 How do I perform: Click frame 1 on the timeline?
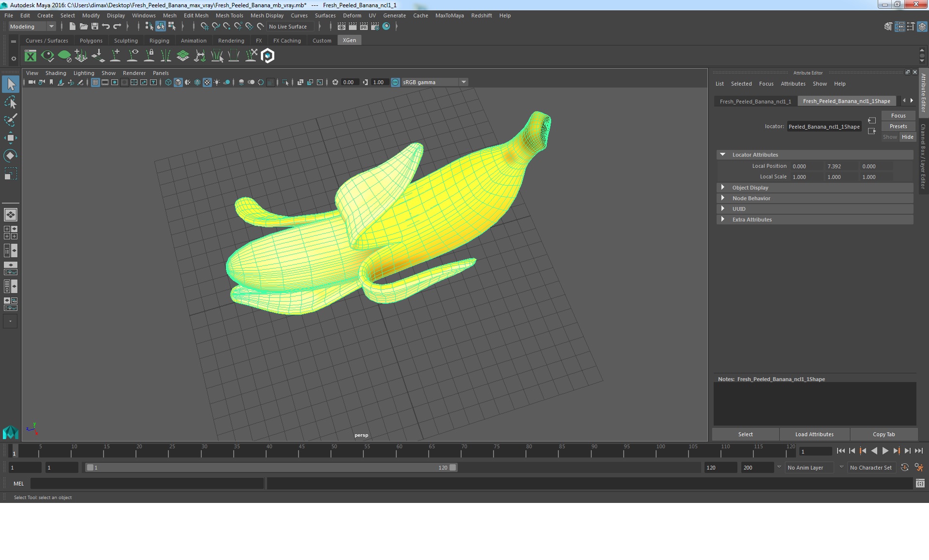[14, 451]
